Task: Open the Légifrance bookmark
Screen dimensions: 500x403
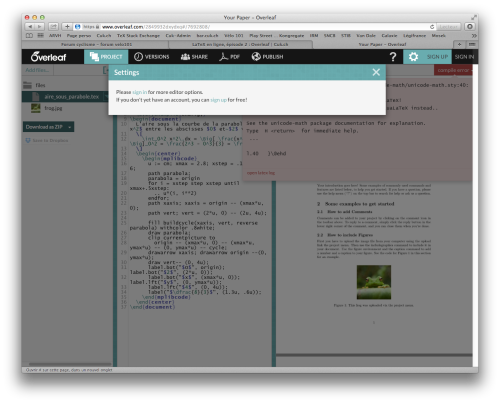Action: [414, 36]
